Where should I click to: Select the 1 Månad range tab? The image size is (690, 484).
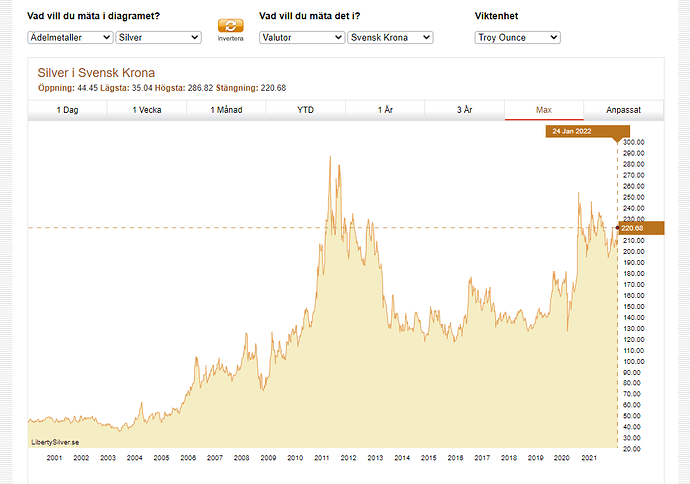click(x=227, y=110)
